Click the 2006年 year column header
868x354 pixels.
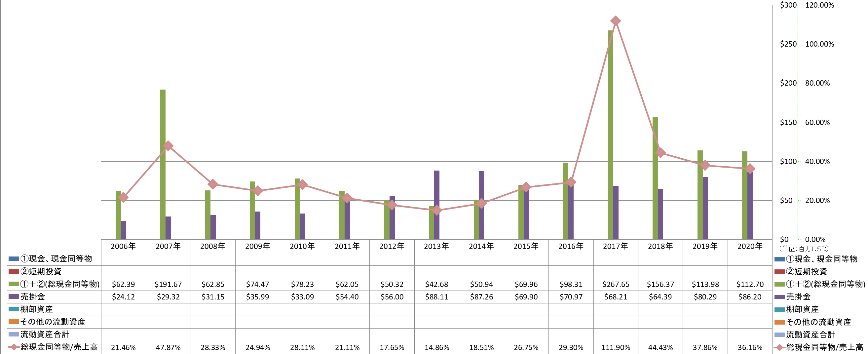point(123,246)
